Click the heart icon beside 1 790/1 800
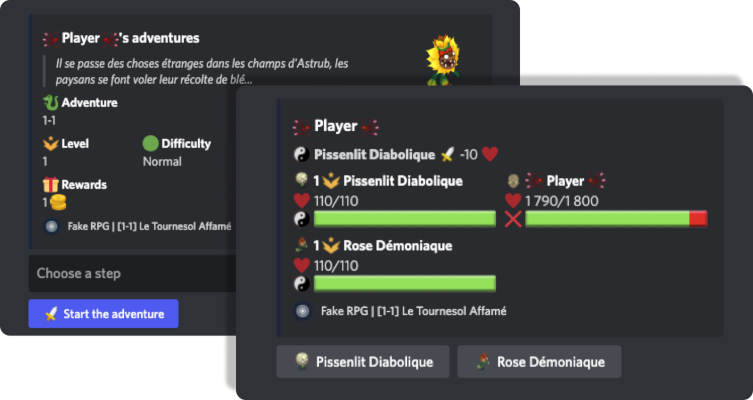Viewport: 753px width, 400px height. (x=514, y=200)
